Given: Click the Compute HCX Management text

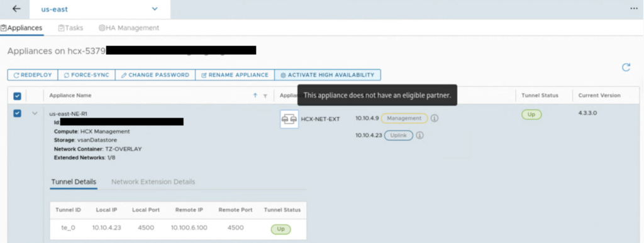Looking at the screenshot, I should pyautogui.click(x=92, y=132).
